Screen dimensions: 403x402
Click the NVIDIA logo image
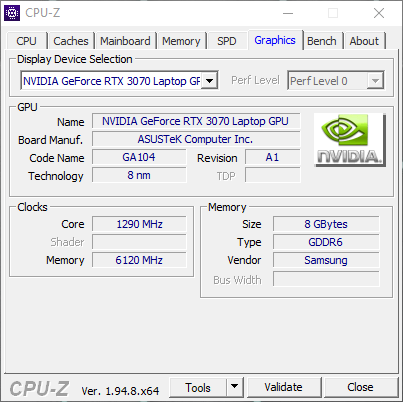pyautogui.click(x=350, y=140)
